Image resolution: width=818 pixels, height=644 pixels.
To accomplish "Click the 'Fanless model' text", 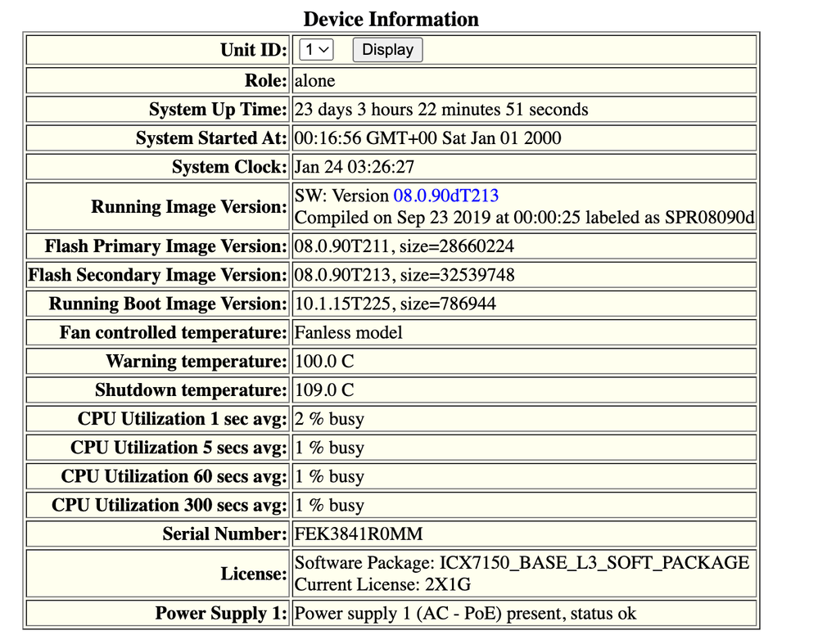I will pos(348,332).
